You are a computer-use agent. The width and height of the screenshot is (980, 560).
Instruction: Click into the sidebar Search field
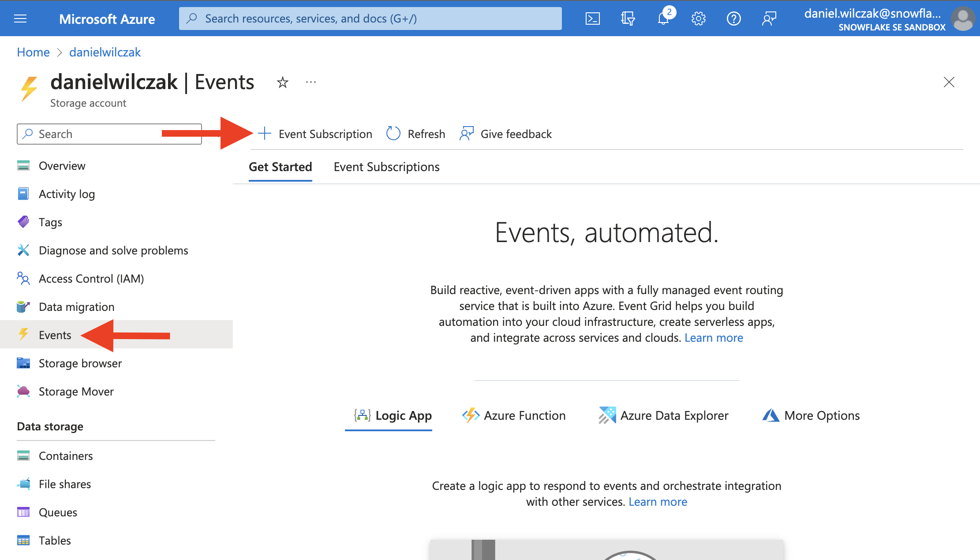click(x=109, y=134)
